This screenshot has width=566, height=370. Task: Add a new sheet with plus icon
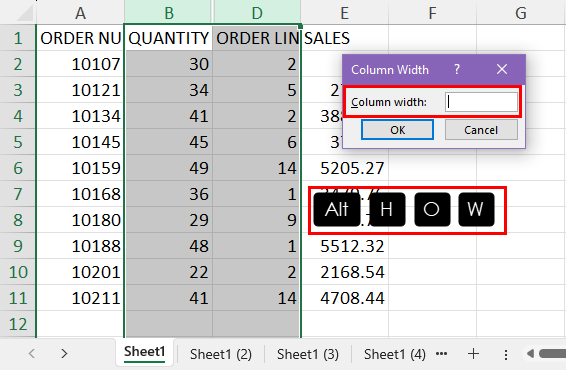pyautogui.click(x=473, y=354)
